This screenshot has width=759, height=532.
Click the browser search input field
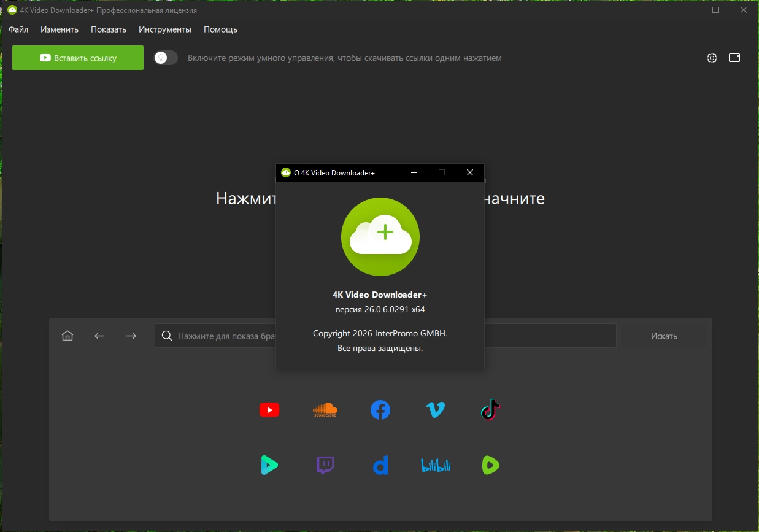click(x=385, y=336)
